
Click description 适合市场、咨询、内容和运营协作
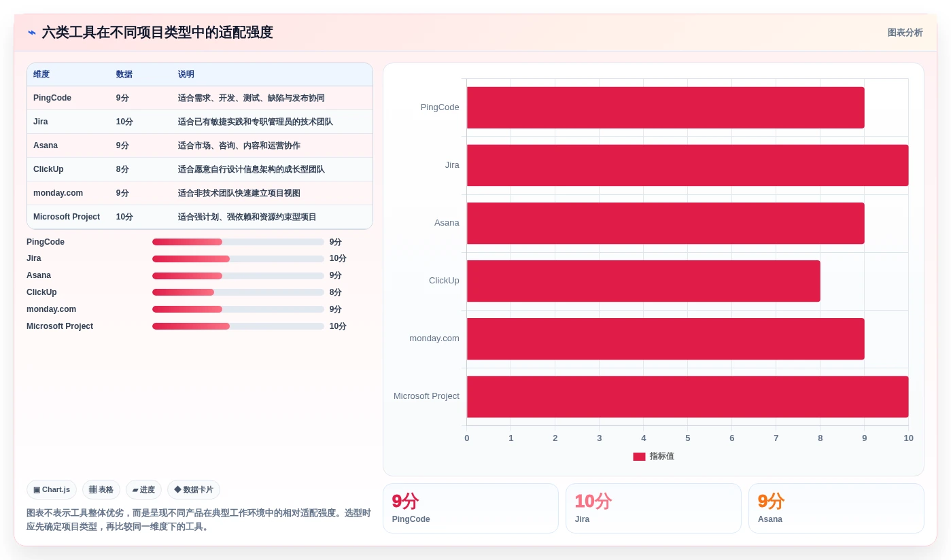[239, 145]
